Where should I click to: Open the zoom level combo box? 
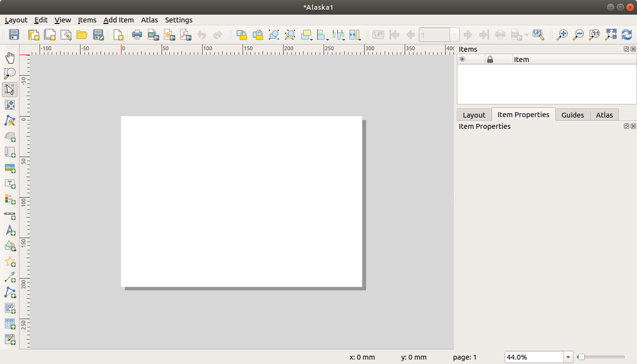pyautogui.click(x=568, y=357)
